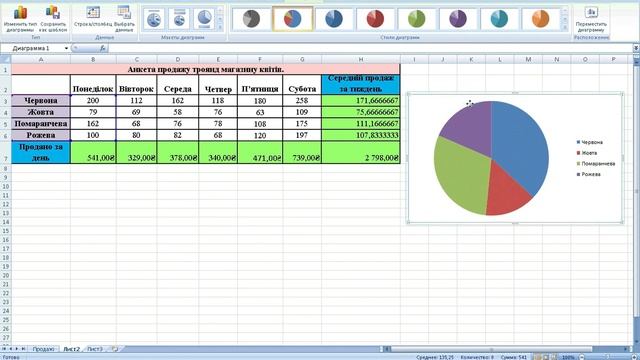Switch to the Продаю sheet tab
The height and width of the screenshot is (360, 640).
click(43, 349)
